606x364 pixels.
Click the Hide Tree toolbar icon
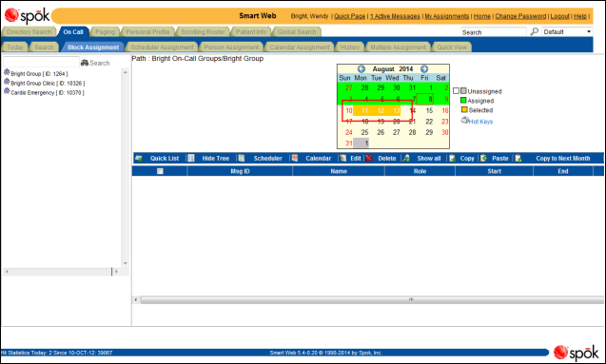coord(191,159)
